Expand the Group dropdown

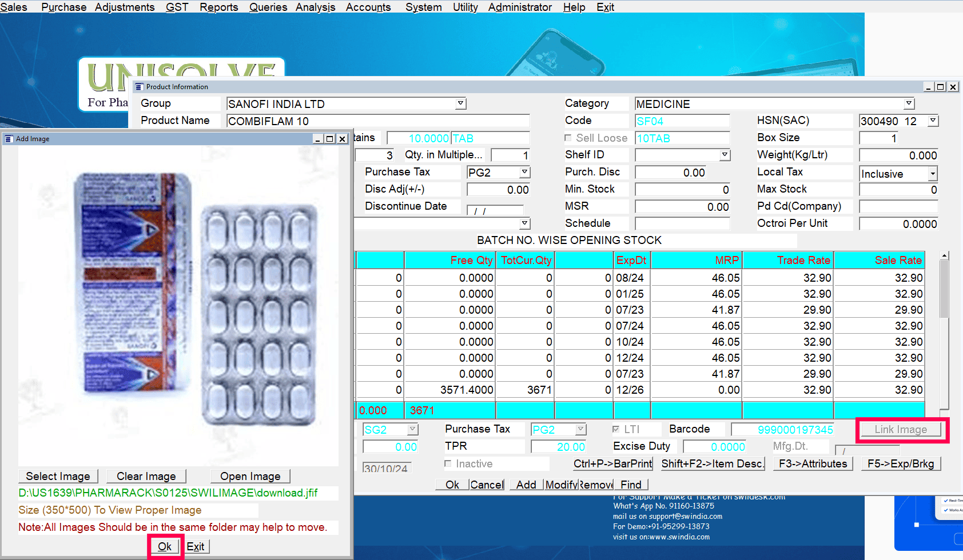pos(461,103)
